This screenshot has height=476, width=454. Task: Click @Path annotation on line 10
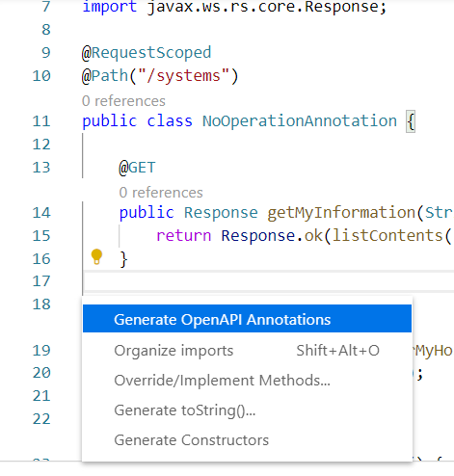pyautogui.click(x=105, y=76)
